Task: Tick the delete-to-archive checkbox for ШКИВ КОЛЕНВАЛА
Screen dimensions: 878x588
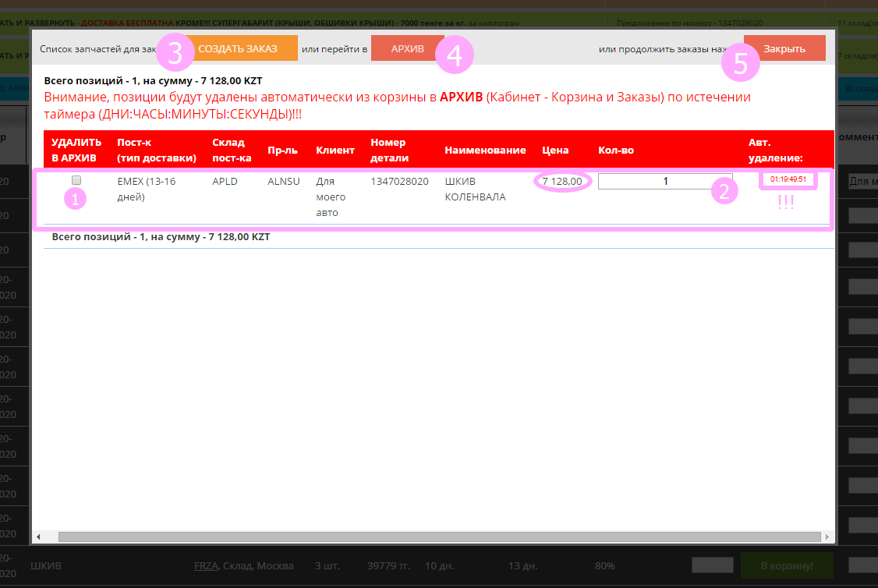Action: pyautogui.click(x=76, y=180)
